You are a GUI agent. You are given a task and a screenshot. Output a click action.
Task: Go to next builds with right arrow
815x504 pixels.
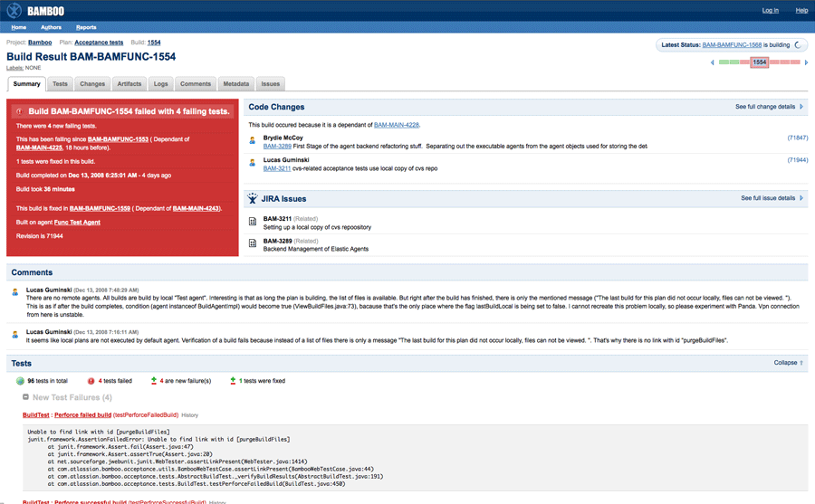(806, 62)
